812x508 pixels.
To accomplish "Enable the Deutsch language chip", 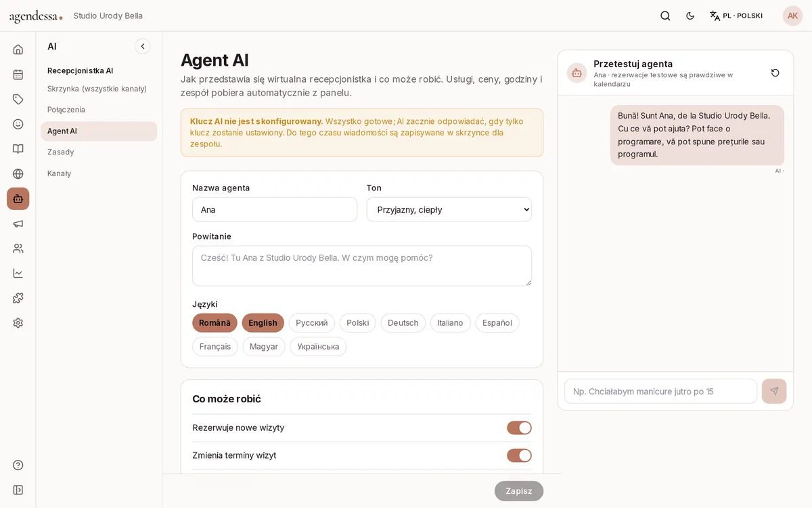I will [x=403, y=323].
